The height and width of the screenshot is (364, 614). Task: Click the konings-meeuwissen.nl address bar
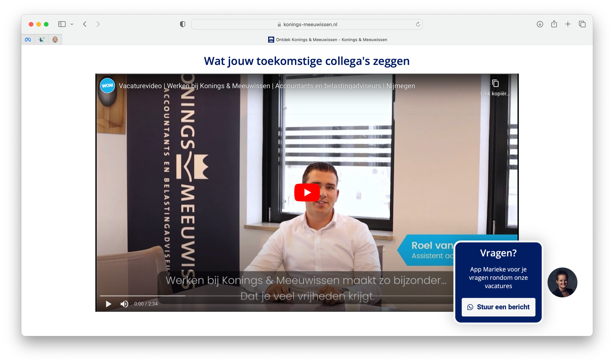click(x=307, y=24)
